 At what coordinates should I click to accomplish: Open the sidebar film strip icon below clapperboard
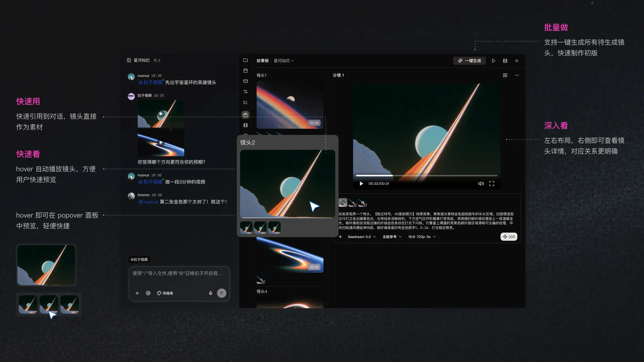click(x=246, y=125)
